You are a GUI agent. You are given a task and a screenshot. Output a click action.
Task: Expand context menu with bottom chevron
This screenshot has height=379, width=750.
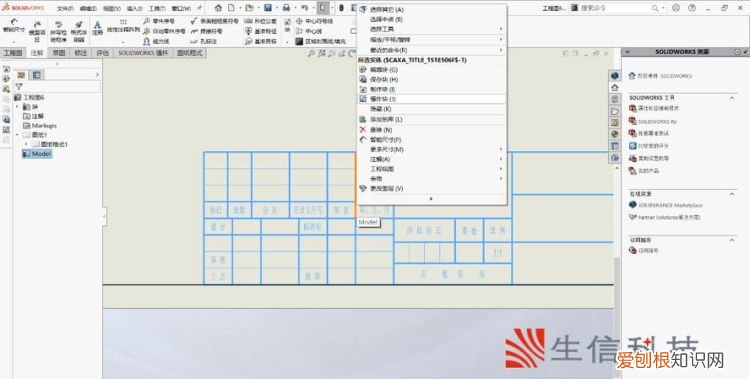[x=431, y=198]
